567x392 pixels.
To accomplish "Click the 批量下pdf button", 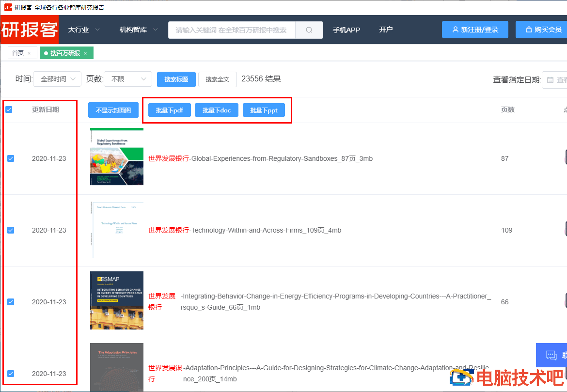I will 169,110.
